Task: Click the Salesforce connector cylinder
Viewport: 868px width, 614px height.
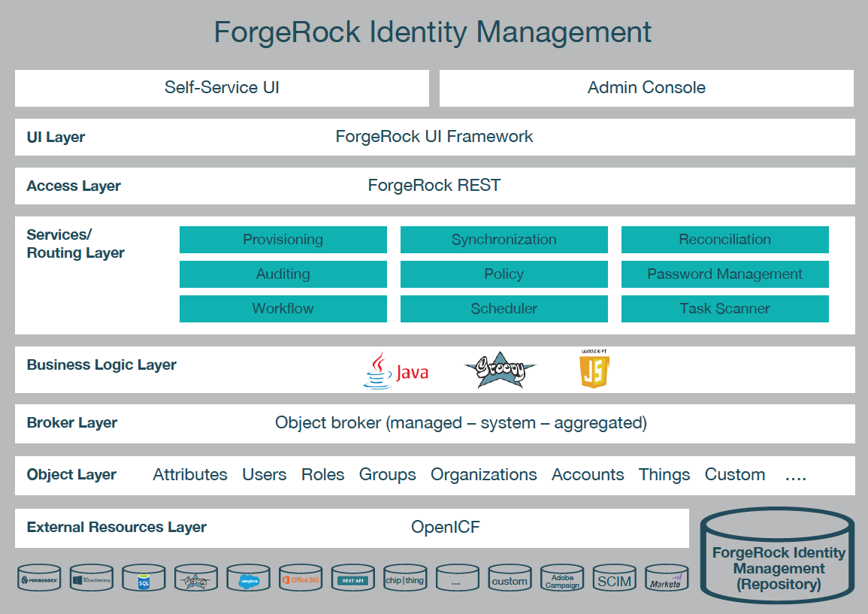Action: tap(248, 580)
